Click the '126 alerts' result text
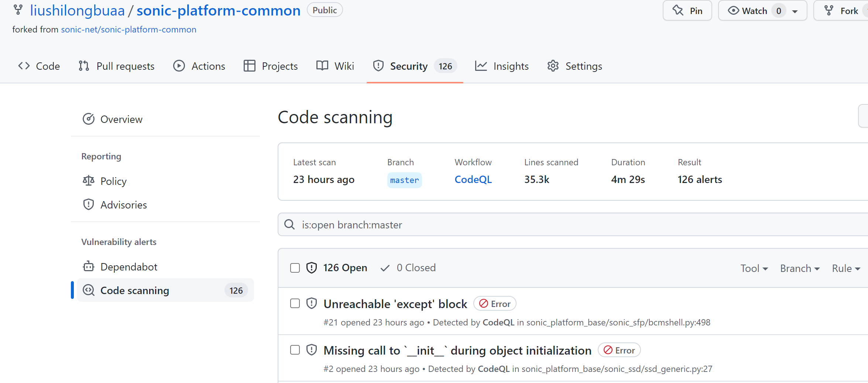This screenshot has height=383, width=868. click(700, 179)
